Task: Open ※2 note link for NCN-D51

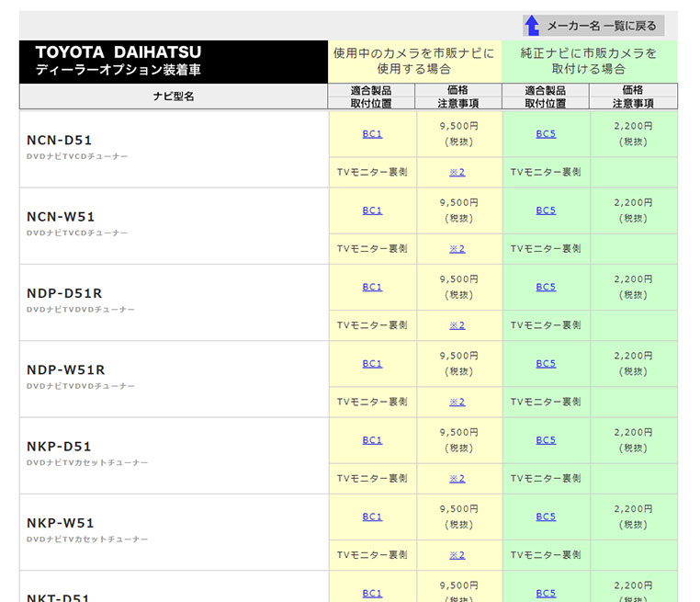Action: [457, 173]
